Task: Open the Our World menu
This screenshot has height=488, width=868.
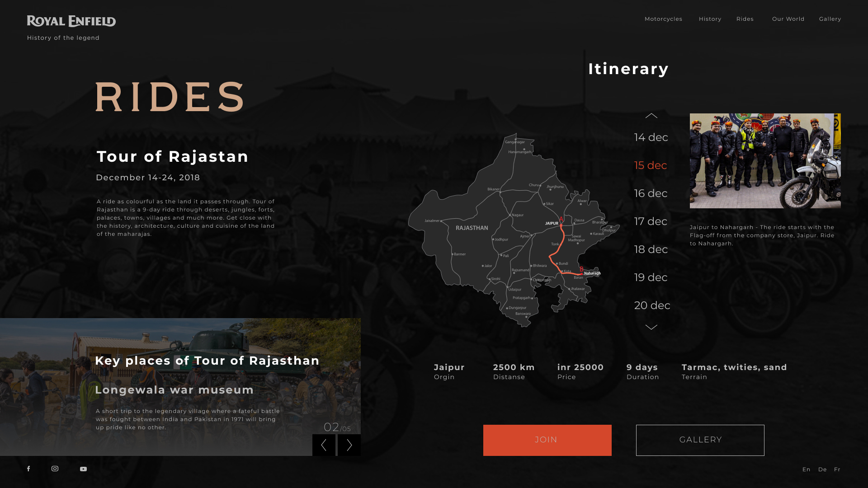Action: pos(788,19)
